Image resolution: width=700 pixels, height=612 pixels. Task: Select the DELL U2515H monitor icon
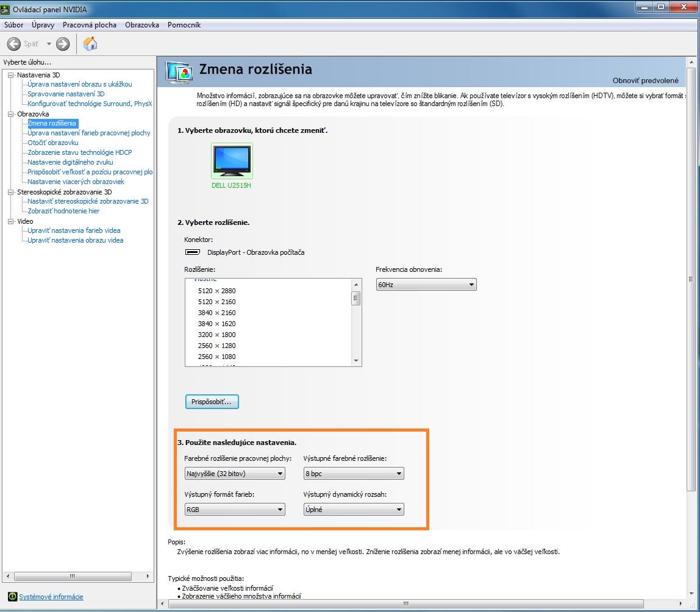[x=232, y=161]
